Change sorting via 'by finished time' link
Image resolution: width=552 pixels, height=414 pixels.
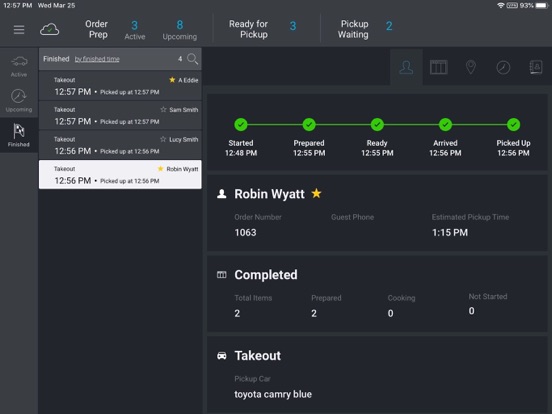[x=97, y=59]
